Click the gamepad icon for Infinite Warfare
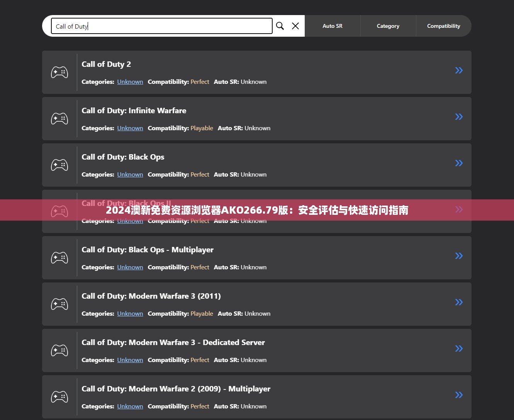 [59, 119]
